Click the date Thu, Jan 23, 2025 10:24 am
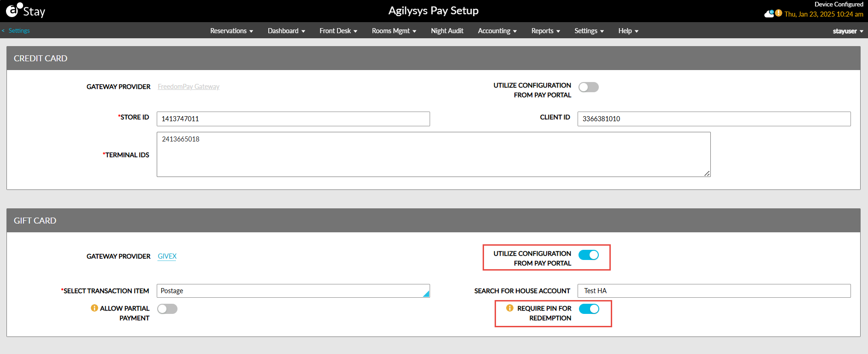 (x=824, y=14)
